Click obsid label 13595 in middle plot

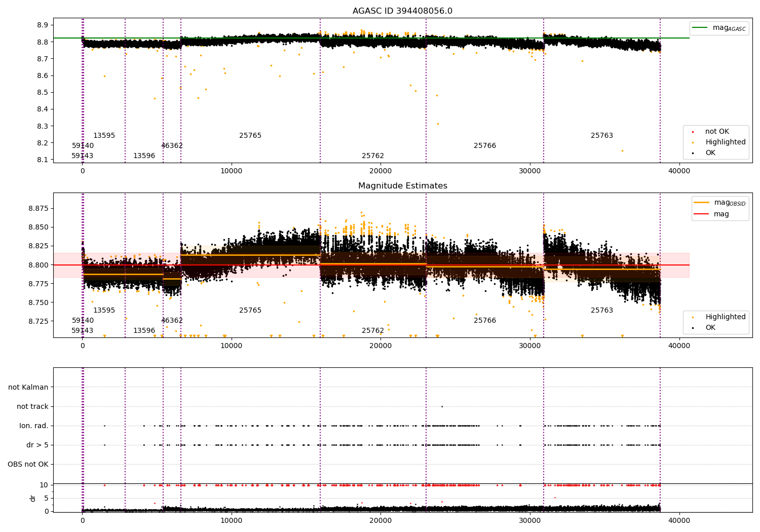pyautogui.click(x=104, y=311)
